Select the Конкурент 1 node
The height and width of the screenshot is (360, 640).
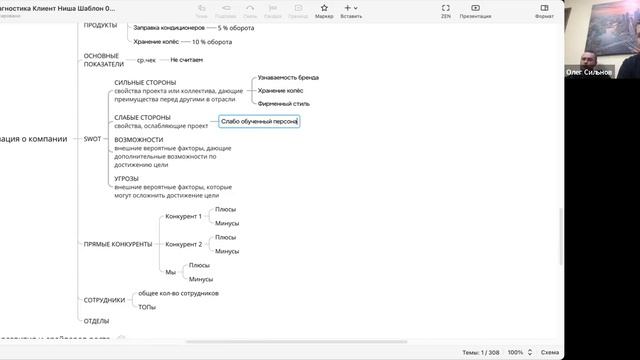tap(183, 216)
